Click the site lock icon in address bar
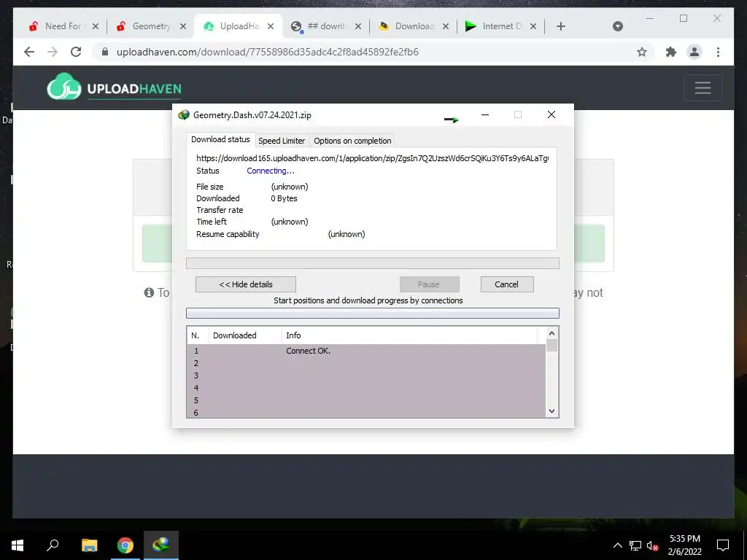 pos(105,52)
